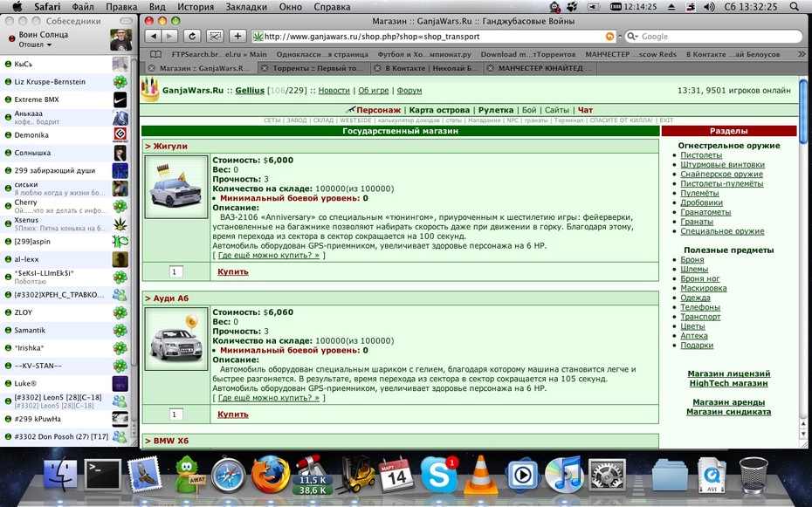The height and width of the screenshot is (507, 812).
Task: Click the Где ещё можно купить link under Жигули
Action: pyautogui.click(x=269, y=255)
